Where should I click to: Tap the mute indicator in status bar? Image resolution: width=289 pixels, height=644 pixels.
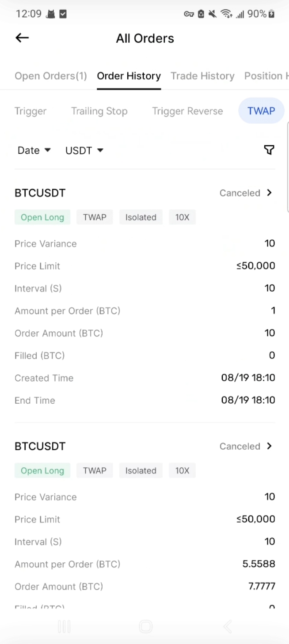click(213, 14)
